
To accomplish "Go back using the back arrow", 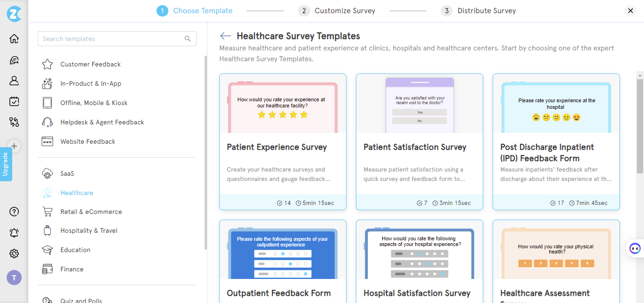I will point(225,35).
